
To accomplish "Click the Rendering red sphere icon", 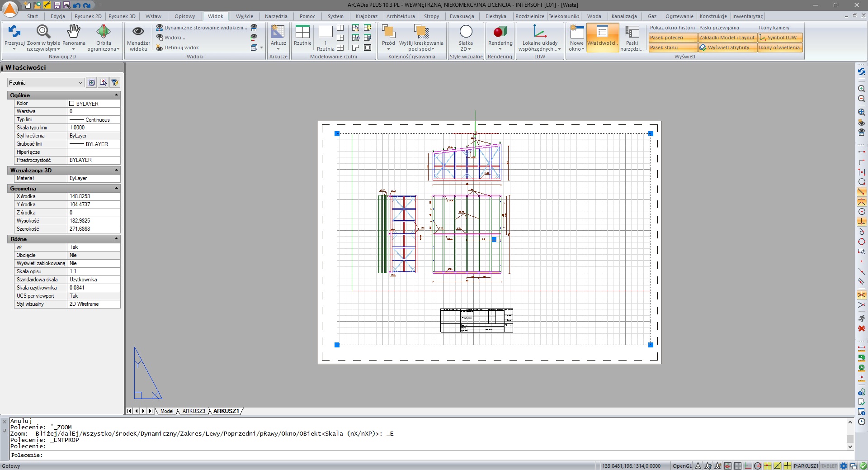I will (x=500, y=32).
